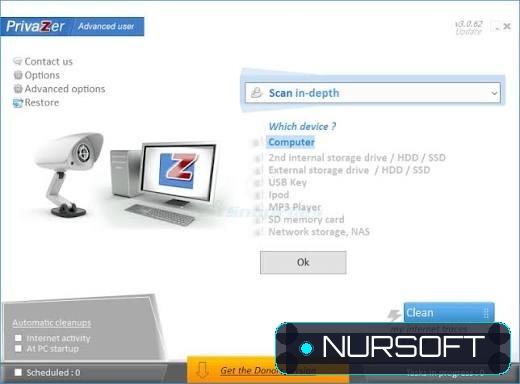Enable Internet activity automatic cleanup
Image resolution: width=520 pixels, height=384 pixels.
(18, 338)
